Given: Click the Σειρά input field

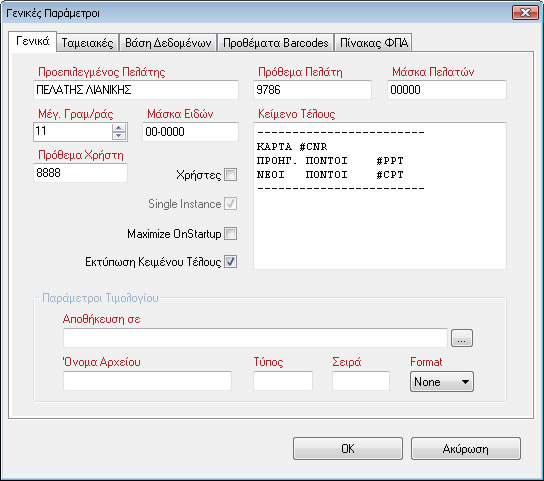Looking at the screenshot, I should (x=361, y=381).
